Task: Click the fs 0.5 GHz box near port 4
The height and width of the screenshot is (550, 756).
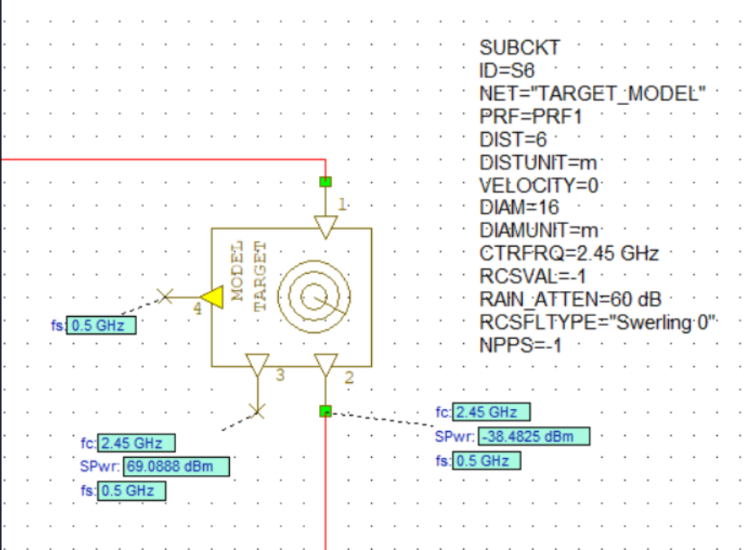Action: [101, 326]
